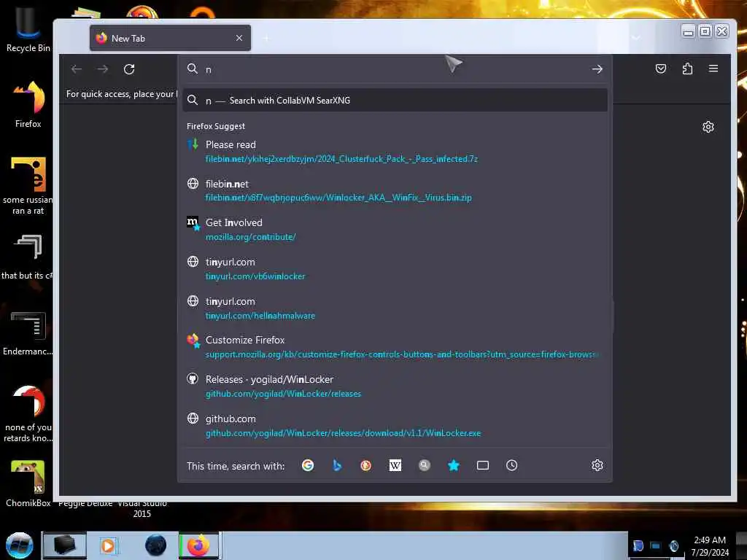Open new tab page personalize gear
This screenshot has height=560, width=747.
point(708,127)
